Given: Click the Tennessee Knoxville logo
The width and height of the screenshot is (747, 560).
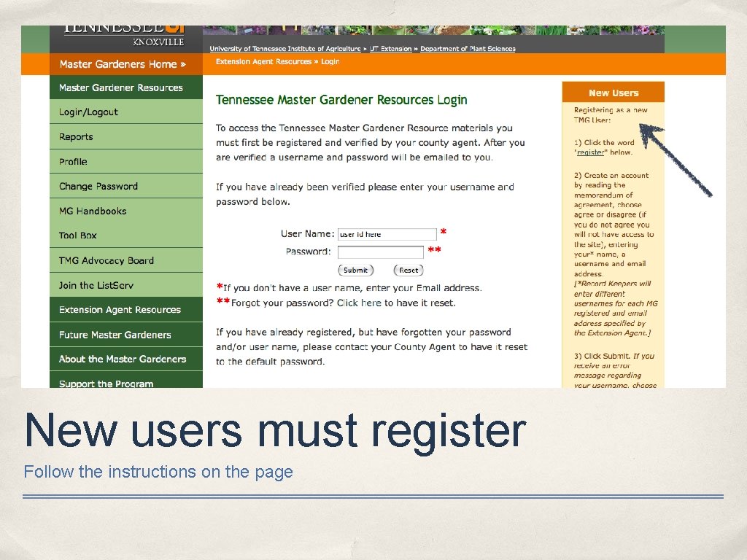Looking at the screenshot, I should (x=124, y=36).
